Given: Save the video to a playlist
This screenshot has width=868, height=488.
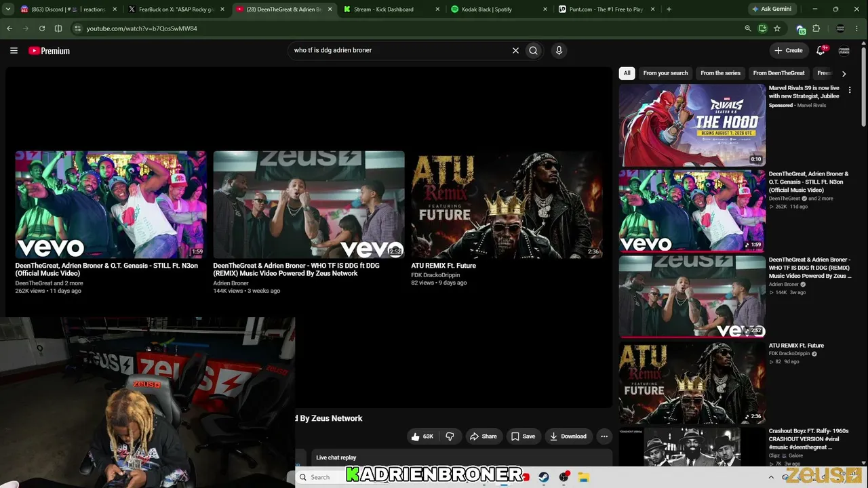Looking at the screenshot, I should (x=523, y=436).
